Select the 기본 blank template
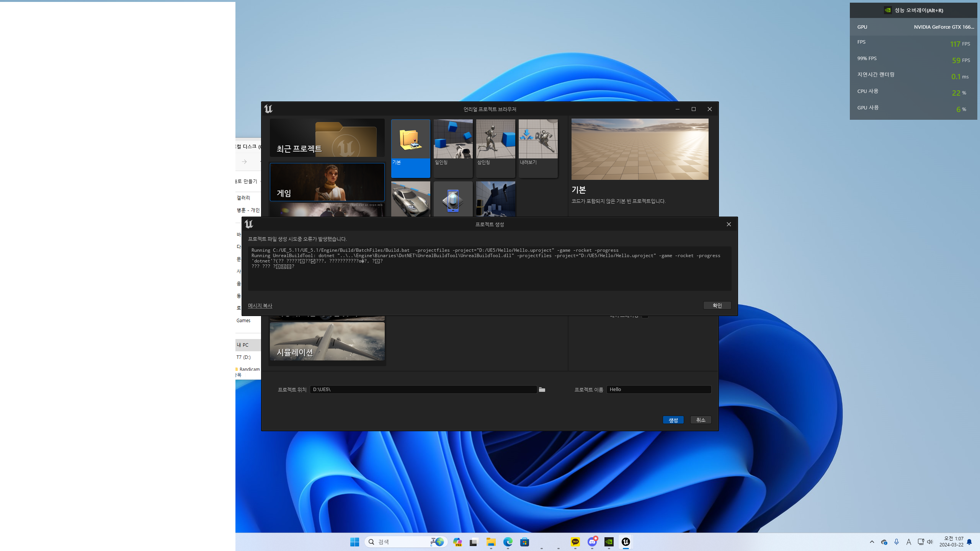Viewport: 980px width, 551px height. (410, 148)
